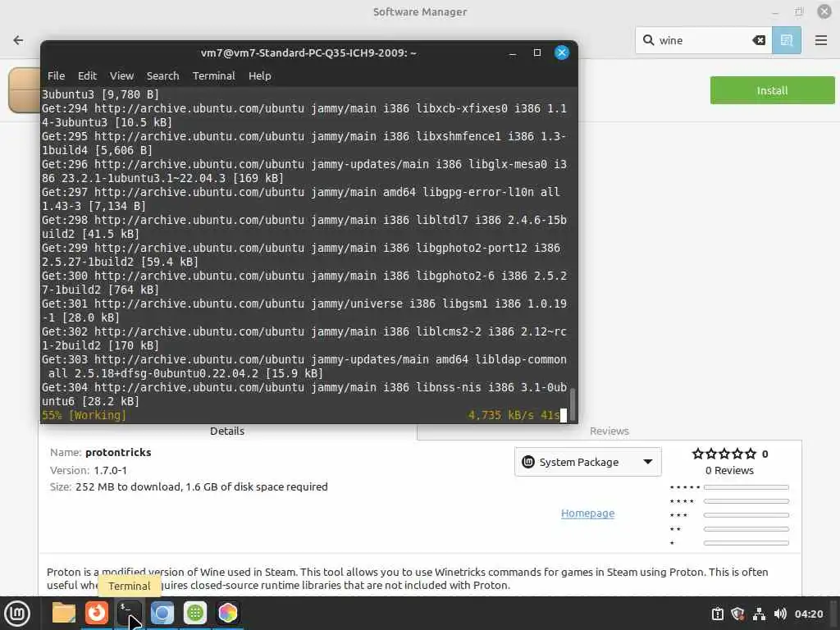
Task: Open the Terminal Search menu
Action: click(163, 76)
